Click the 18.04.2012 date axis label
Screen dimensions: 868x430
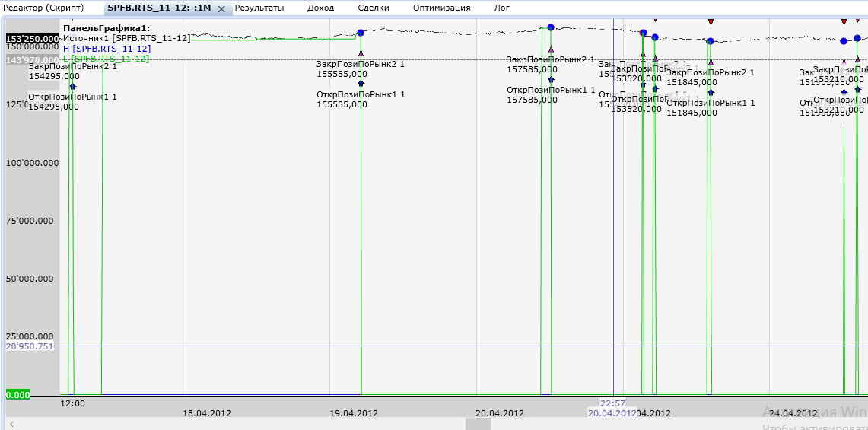click(207, 413)
